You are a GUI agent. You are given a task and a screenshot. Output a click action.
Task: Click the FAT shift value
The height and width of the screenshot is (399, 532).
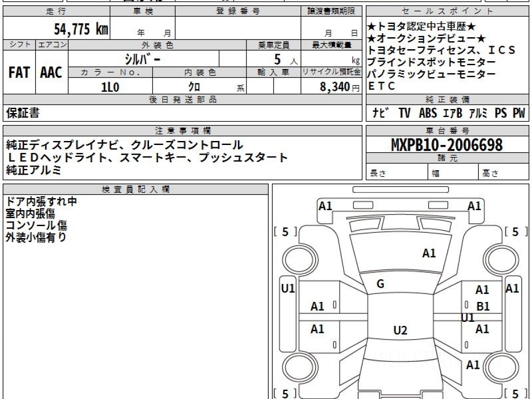click(x=19, y=73)
